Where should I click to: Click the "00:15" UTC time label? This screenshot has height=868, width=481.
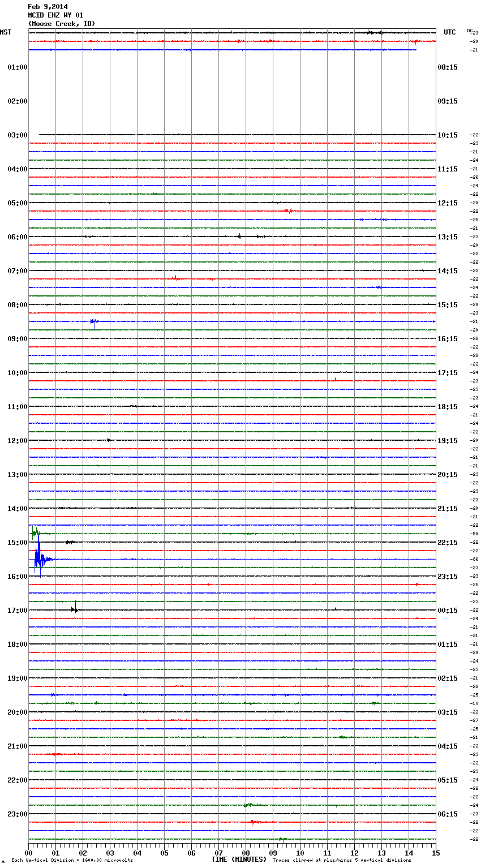click(448, 611)
